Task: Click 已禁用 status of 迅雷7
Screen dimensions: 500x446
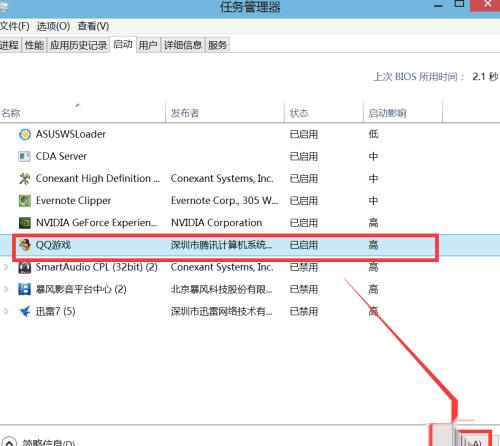Action: (x=304, y=312)
